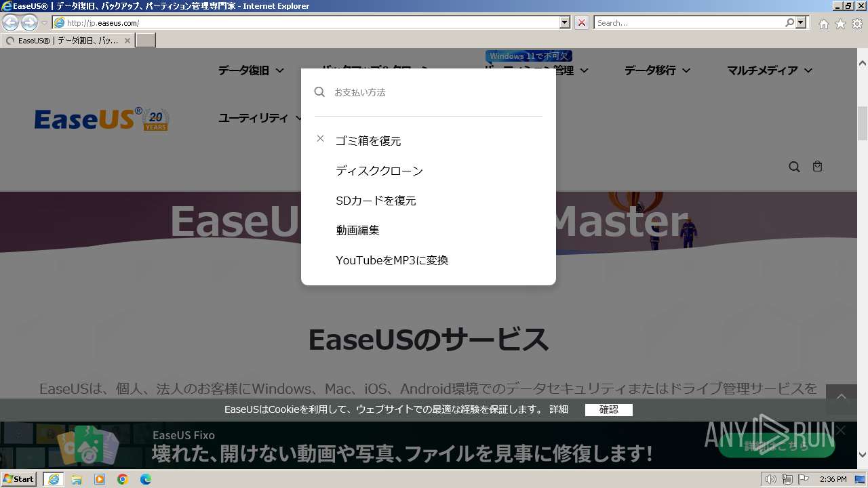Viewport: 868px width, 488px height.
Task: Open the IE Home icon
Action: (x=824, y=24)
